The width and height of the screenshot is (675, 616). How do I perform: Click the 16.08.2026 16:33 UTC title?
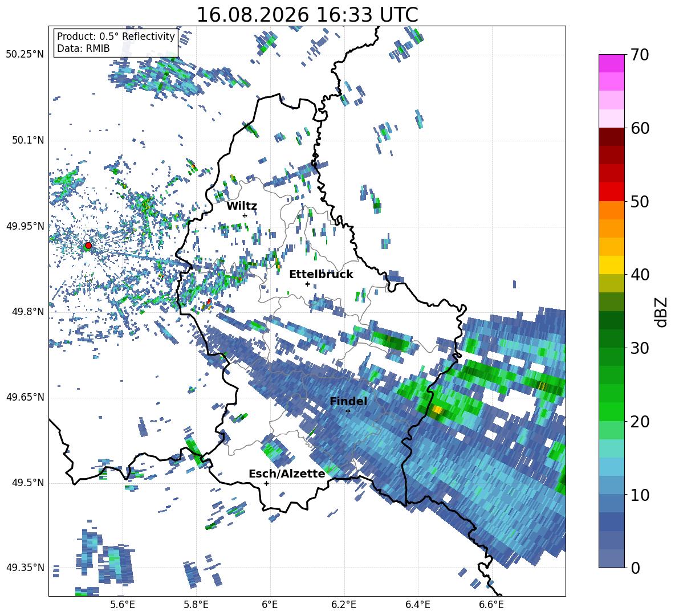pyautogui.click(x=307, y=15)
